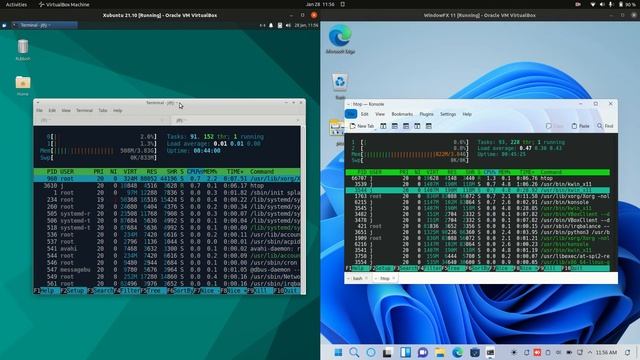Open the WindowsFX taskbar clock showing 11:56 AM
640x360 pixels.
[606, 352]
